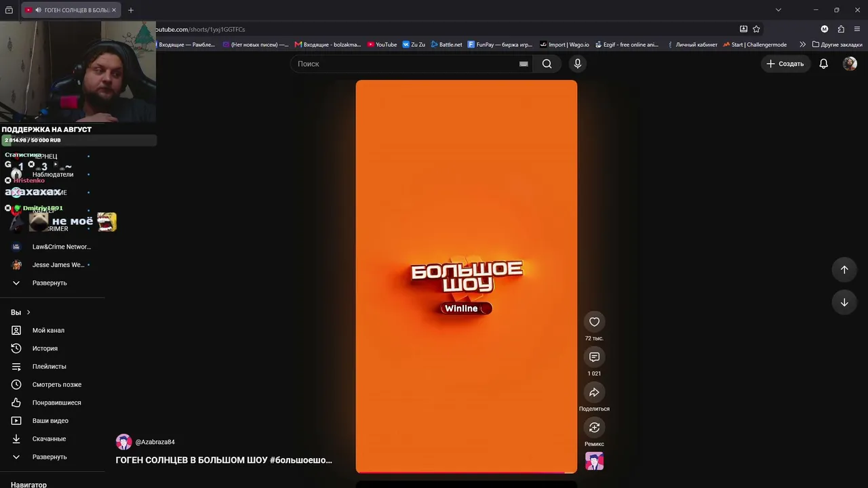
Task: Open Навигатор sidebar heading
Action: 28,485
